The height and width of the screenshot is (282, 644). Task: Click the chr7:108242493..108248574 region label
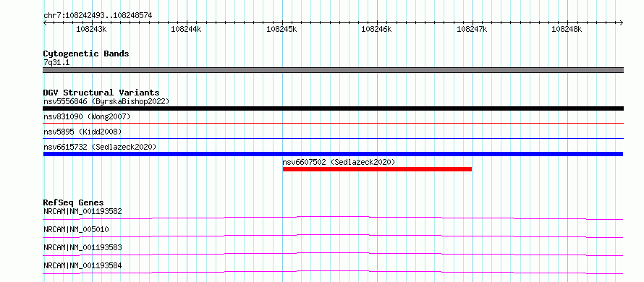98,15
